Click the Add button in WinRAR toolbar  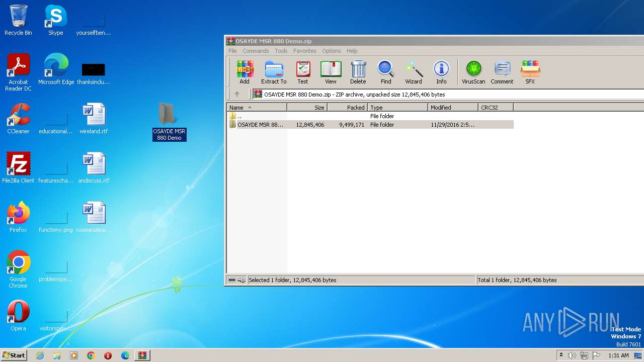click(x=245, y=72)
